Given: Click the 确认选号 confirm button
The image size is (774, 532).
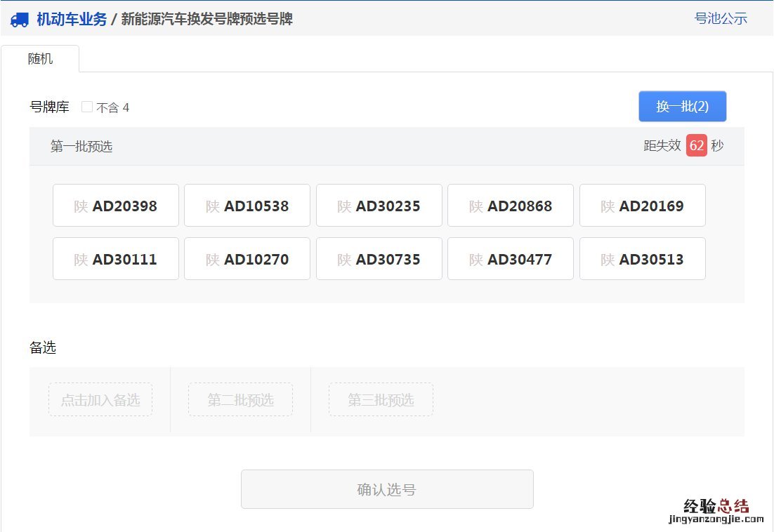Looking at the screenshot, I should 387,488.
